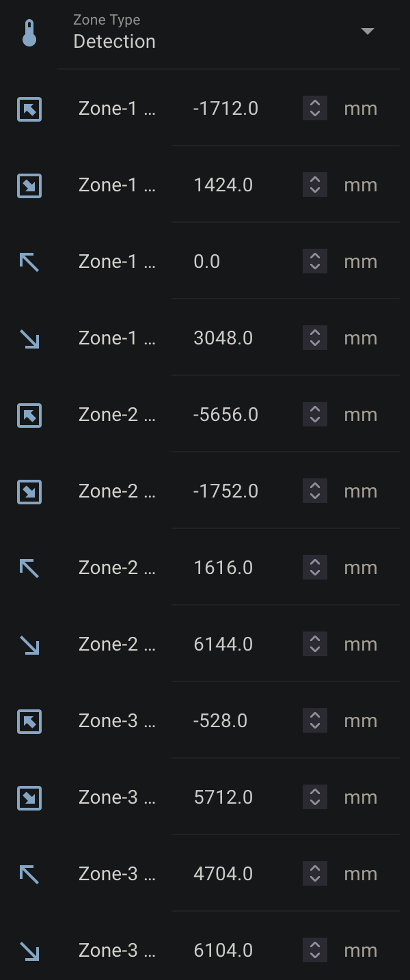Click the stepper next to the 6144.0 value
This screenshot has height=980, width=410.
pos(315,644)
